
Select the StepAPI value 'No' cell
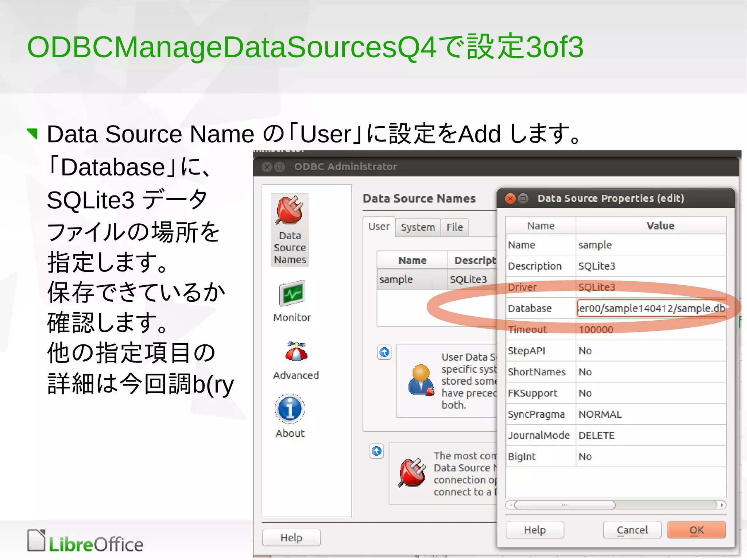651,351
